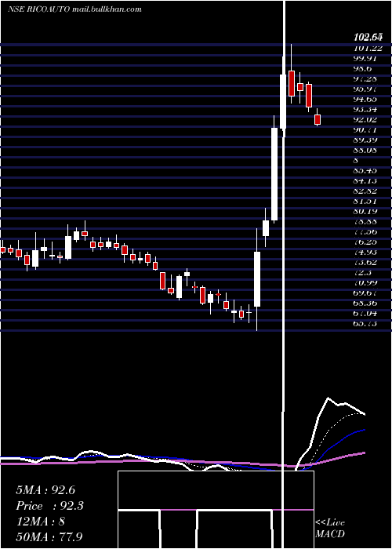Screen dimensions: 392x549
Task: Open the mail.bullkhan.com watermark link text
Action: click(x=107, y=9)
